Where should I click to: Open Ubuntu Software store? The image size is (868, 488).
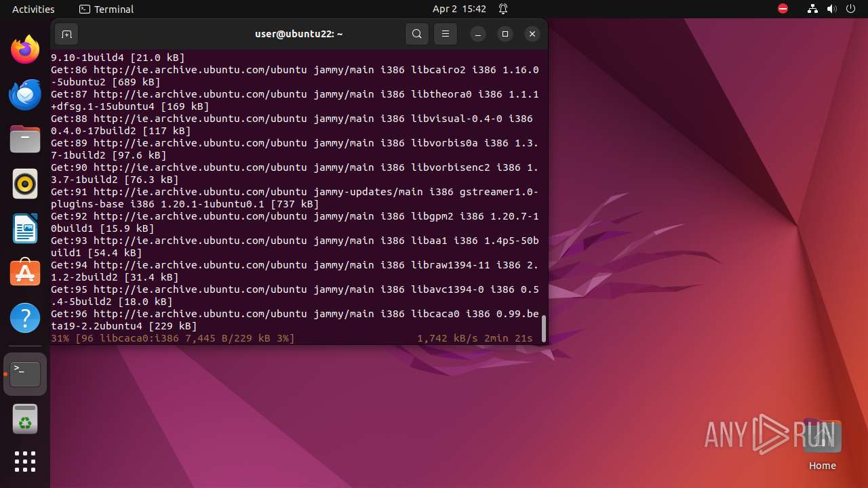click(x=25, y=273)
